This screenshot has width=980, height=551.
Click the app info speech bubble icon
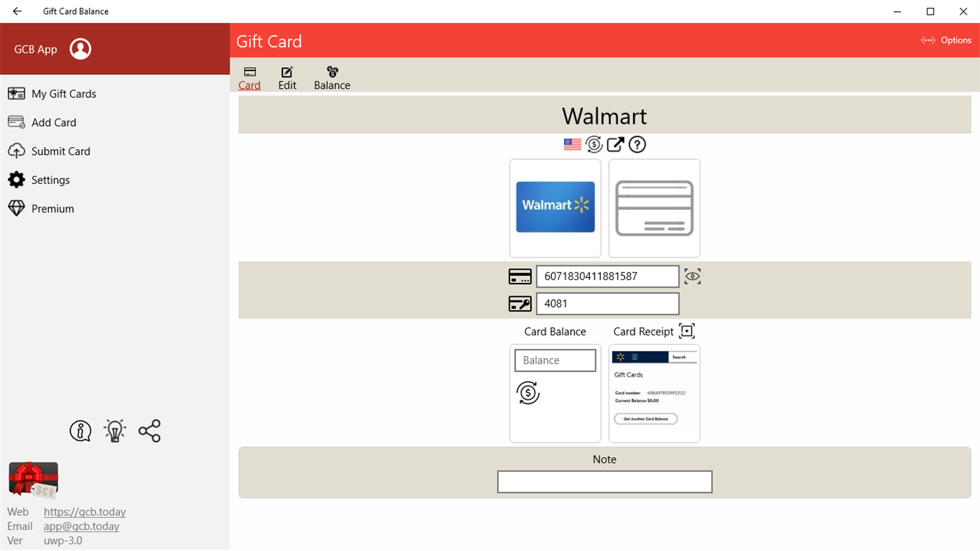pyautogui.click(x=79, y=431)
